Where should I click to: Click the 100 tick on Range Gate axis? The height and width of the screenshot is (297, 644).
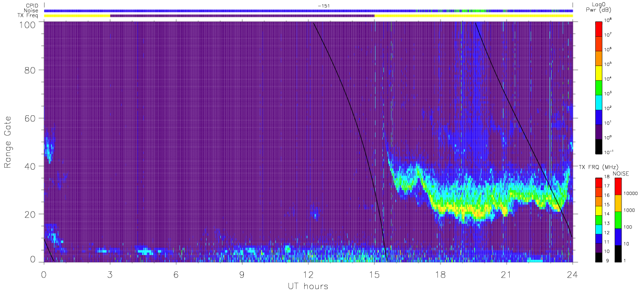pos(28,24)
